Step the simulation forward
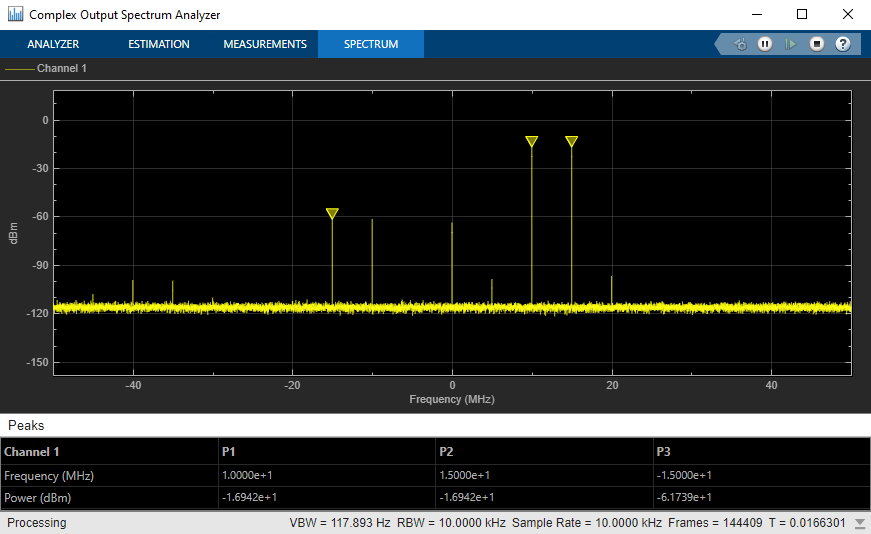Image resolution: width=871 pixels, height=534 pixels. 790,44
